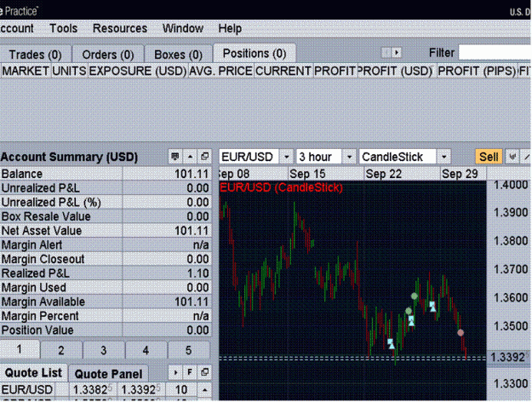Click the Net Asset Value row label

[42, 231]
